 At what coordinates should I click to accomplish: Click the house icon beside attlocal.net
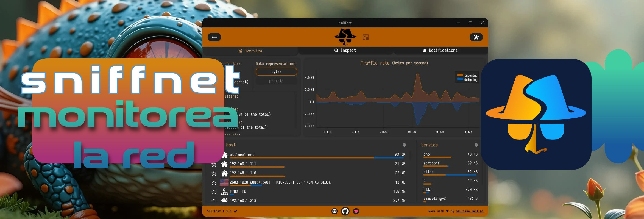pyautogui.click(x=225, y=155)
